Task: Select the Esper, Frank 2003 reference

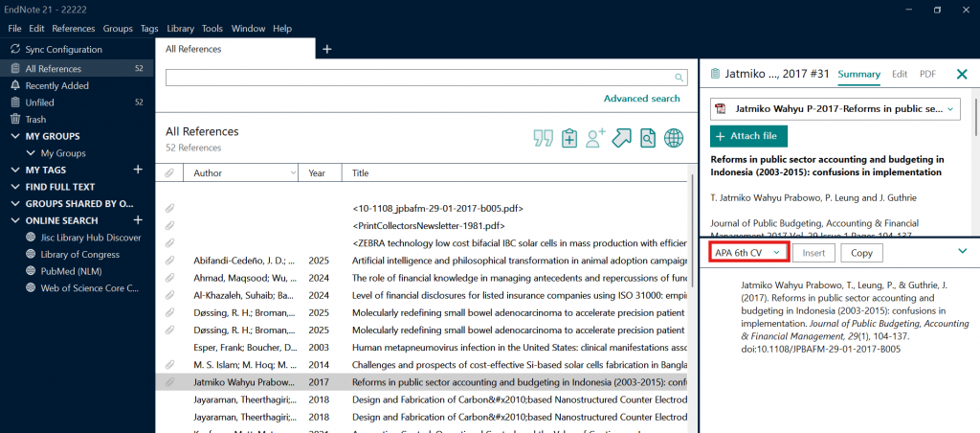Action: (421, 348)
